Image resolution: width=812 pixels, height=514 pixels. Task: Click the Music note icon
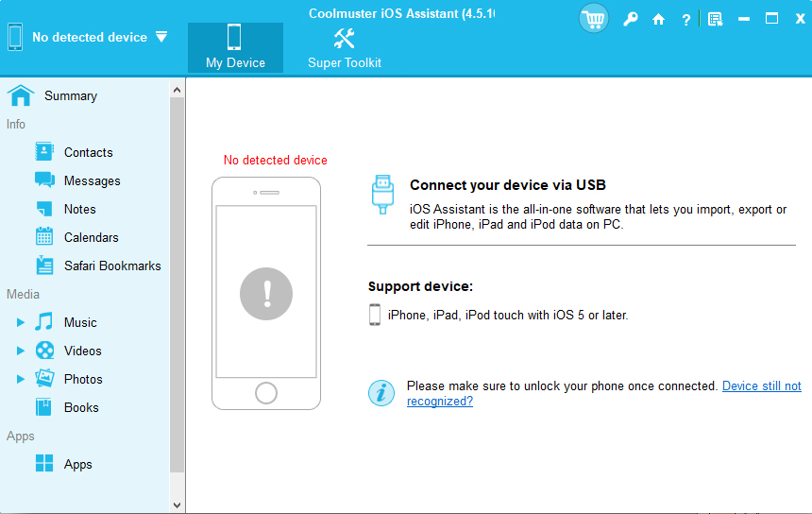click(44, 322)
